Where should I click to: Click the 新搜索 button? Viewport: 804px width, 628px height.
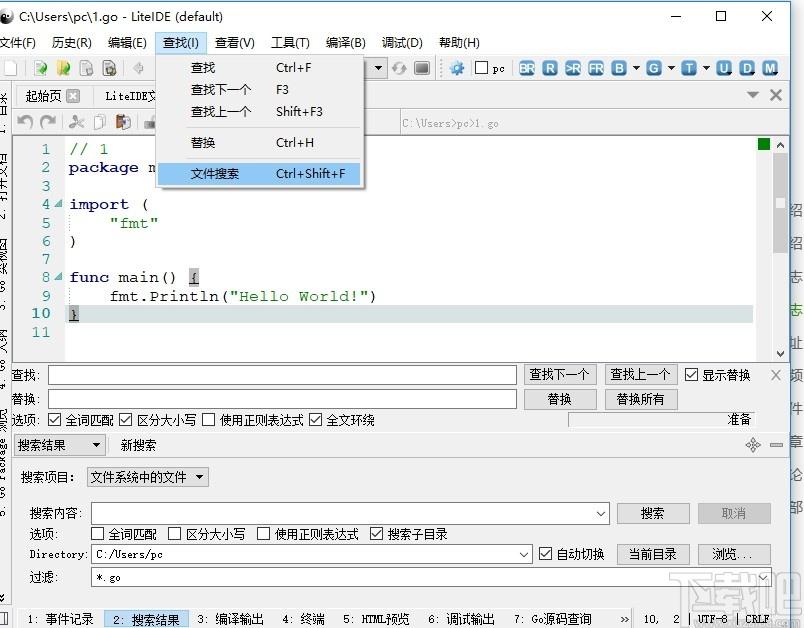tap(138, 445)
